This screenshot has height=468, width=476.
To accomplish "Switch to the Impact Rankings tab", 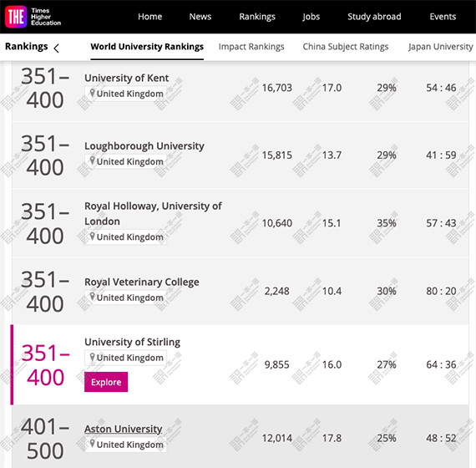I will [251, 47].
